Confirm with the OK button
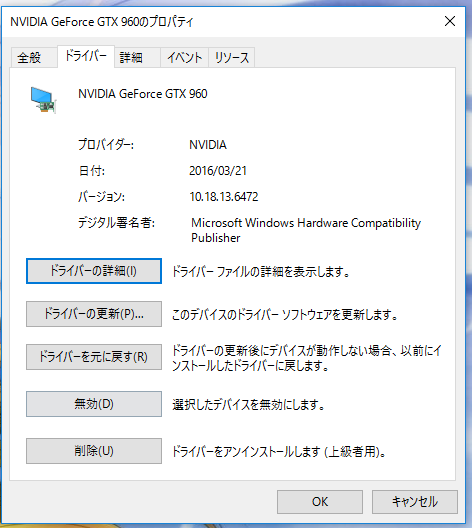Image resolution: width=472 pixels, height=528 pixels. tap(320, 502)
